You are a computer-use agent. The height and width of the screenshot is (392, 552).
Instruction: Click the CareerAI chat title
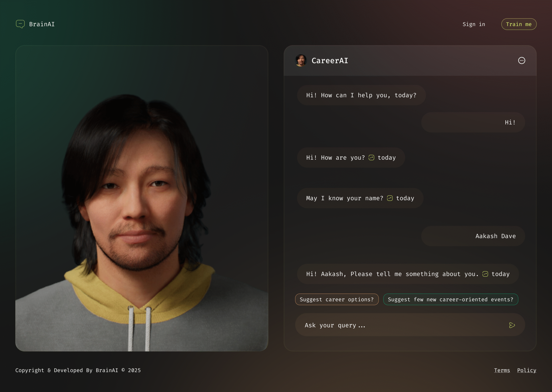click(x=330, y=61)
